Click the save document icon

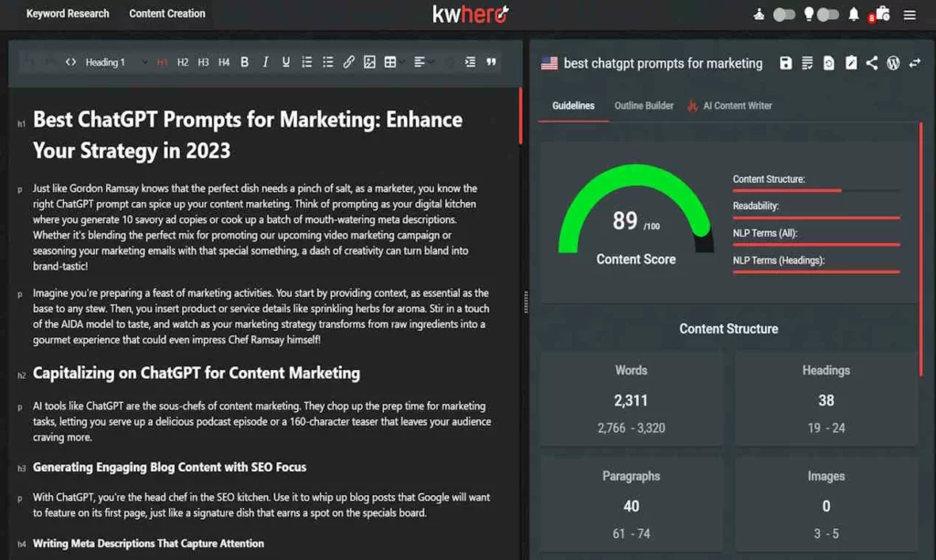(x=785, y=63)
